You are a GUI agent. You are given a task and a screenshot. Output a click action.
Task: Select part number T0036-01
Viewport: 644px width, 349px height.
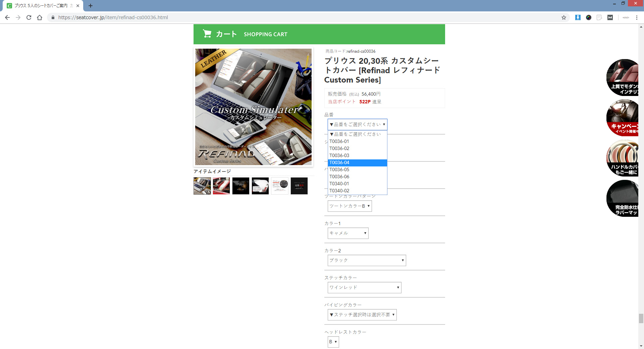point(358,141)
